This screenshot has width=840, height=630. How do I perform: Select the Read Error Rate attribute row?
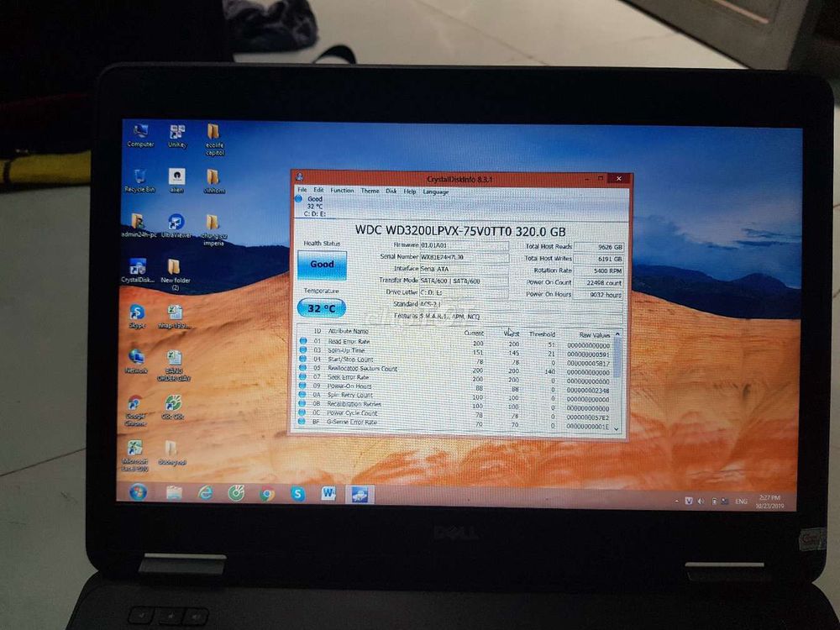[455, 342]
